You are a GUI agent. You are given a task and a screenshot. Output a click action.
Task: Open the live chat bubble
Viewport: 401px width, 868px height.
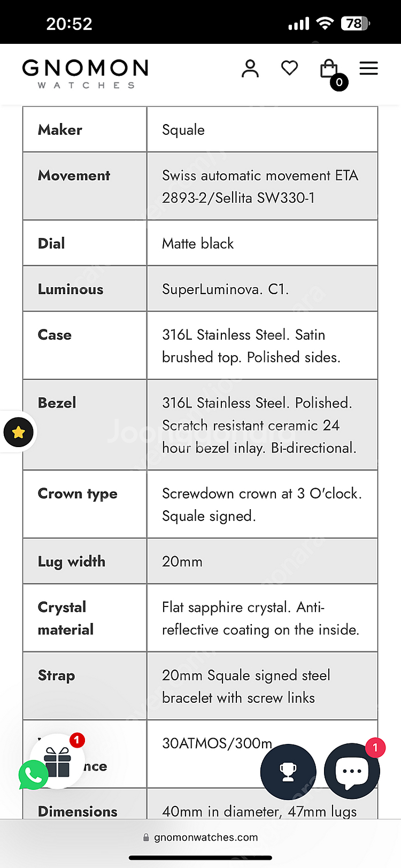(x=352, y=772)
